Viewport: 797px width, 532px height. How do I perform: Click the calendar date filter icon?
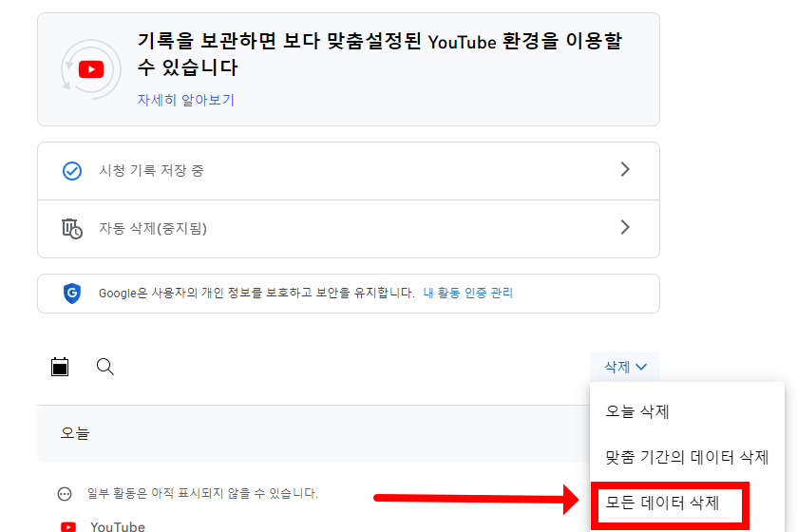[60, 367]
